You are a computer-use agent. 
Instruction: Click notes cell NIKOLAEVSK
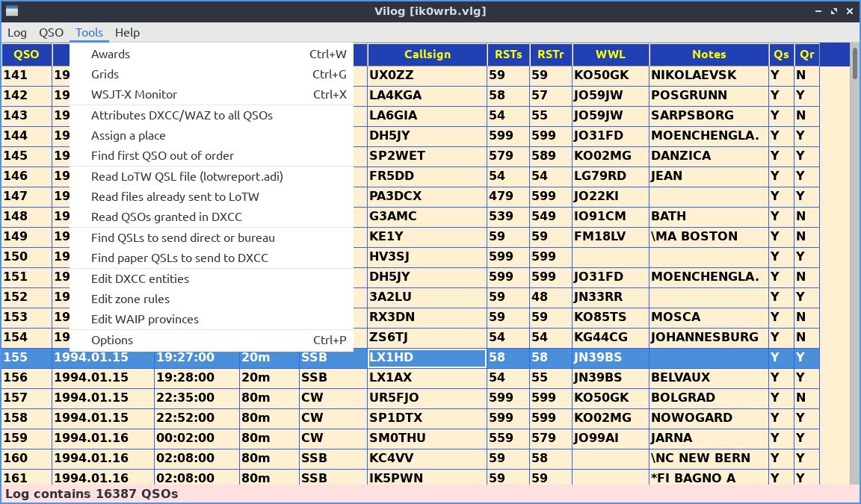pos(709,75)
